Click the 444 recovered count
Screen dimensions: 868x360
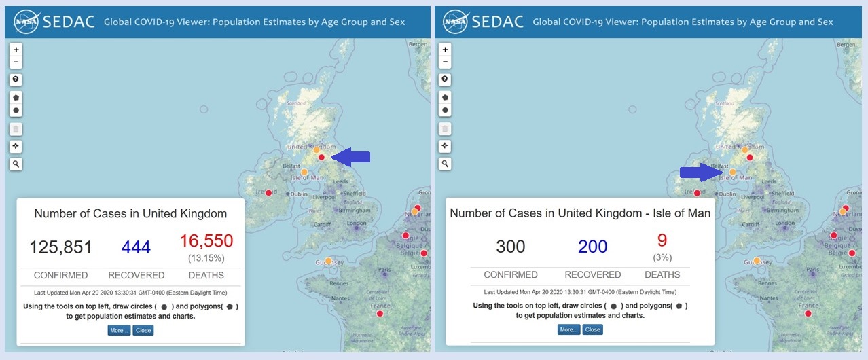point(137,247)
